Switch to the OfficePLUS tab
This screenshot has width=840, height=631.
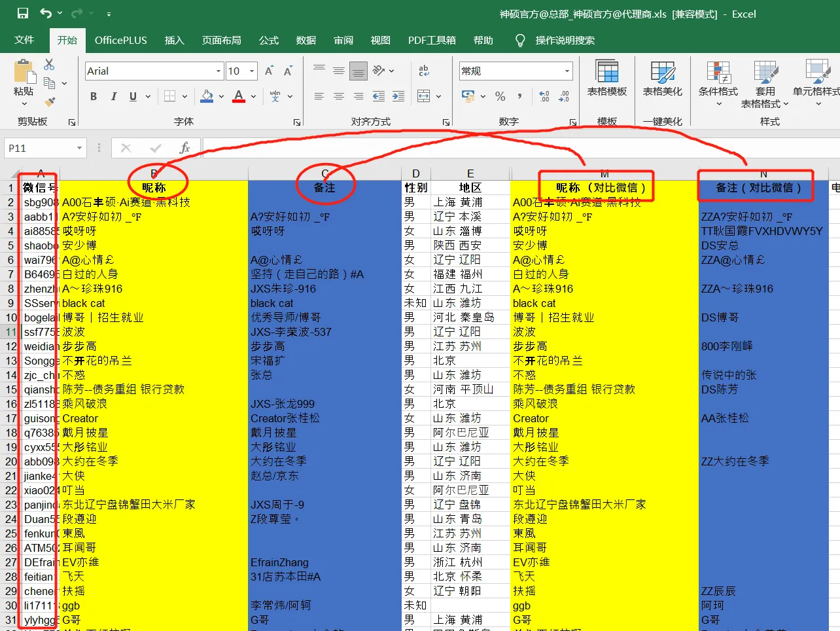click(121, 40)
